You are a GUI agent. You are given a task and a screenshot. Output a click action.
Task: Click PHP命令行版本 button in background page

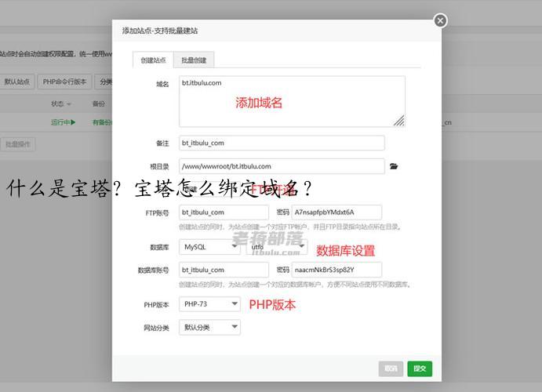(x=64, y=82)
